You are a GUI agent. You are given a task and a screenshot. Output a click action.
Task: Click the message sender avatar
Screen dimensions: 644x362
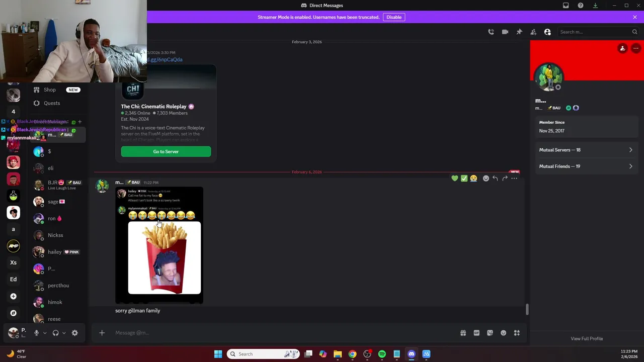102,186
